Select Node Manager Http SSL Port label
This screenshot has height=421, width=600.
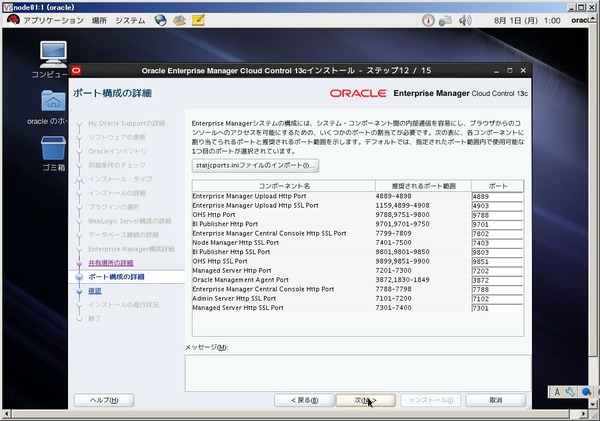tap(235, 243)
